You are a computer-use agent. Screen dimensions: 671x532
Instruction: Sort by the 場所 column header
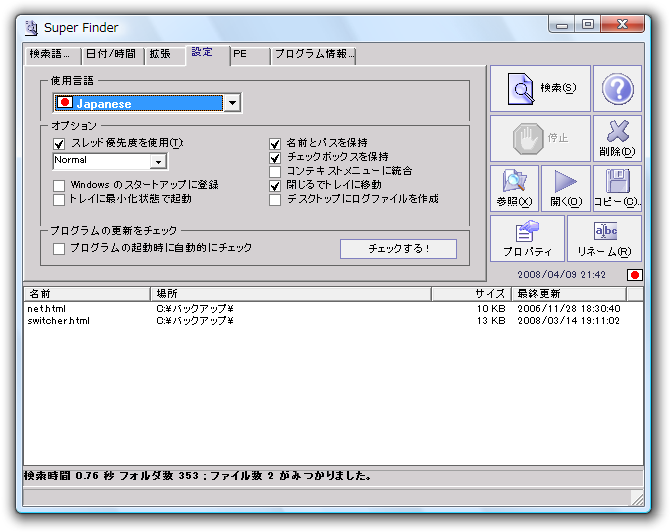[291, 294]
